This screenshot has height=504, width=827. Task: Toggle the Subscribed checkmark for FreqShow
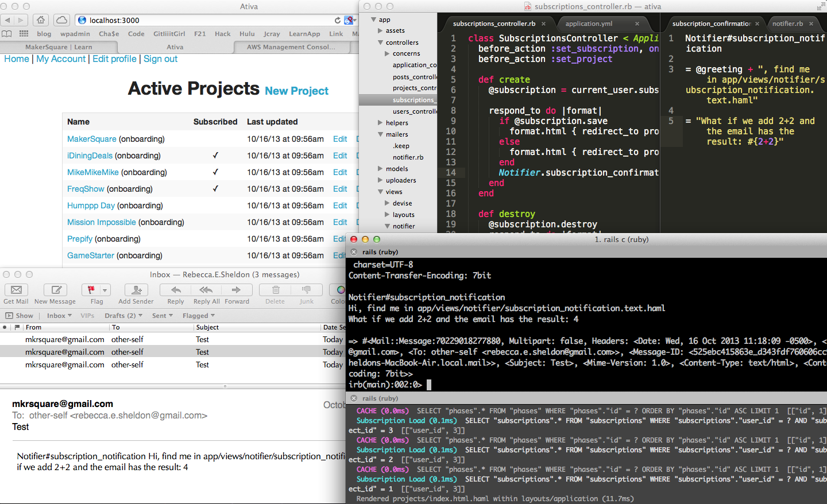pos(215,189)
